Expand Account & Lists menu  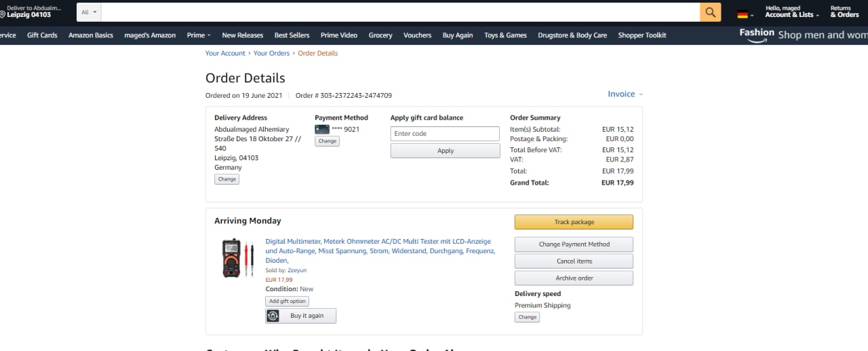click(792, 12)
